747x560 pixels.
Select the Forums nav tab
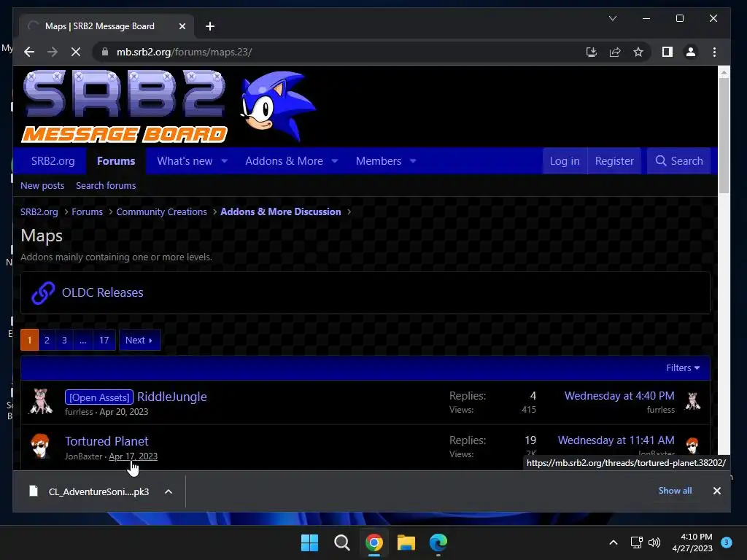pos(116,161)
